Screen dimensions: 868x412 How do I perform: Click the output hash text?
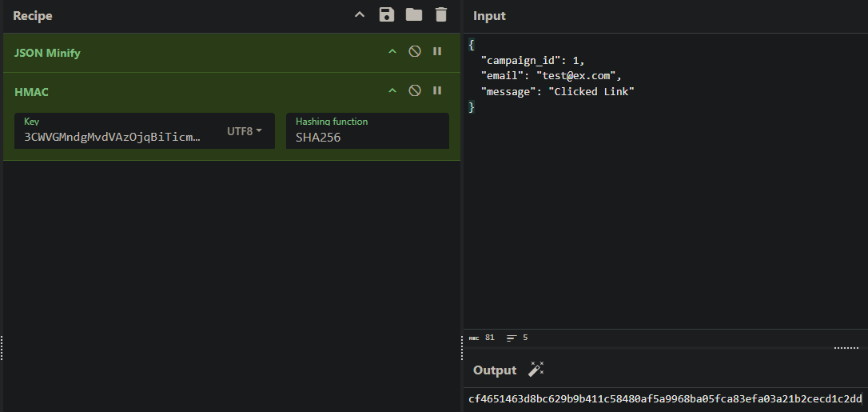(x=665, y=398)
